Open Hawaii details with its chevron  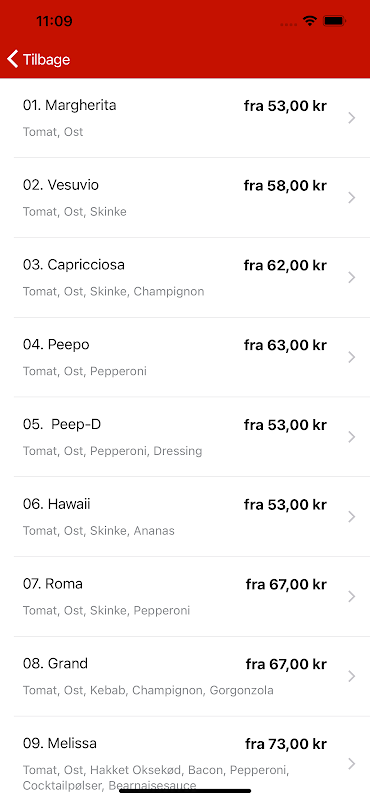pos(352,517)
